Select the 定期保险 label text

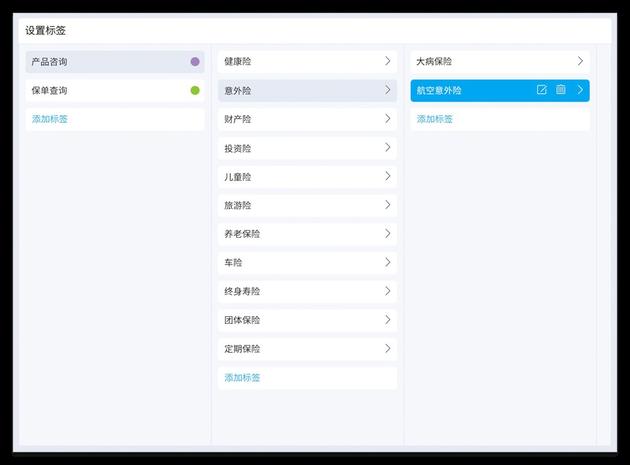(x=242, y=349)
